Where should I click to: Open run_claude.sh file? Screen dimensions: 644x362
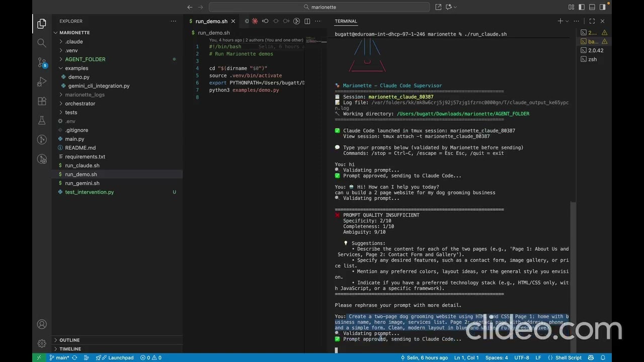[x=117, y=165]
